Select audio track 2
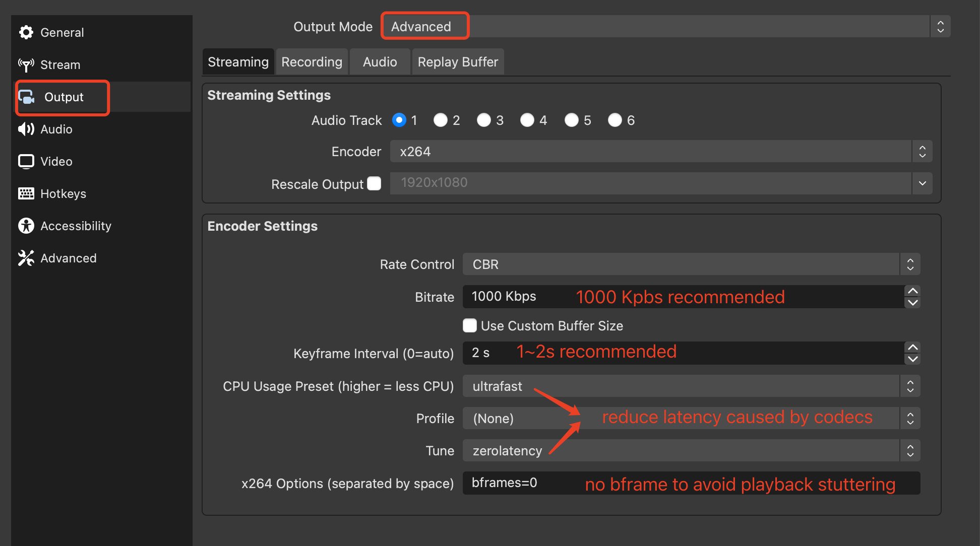 coord(441,120)
